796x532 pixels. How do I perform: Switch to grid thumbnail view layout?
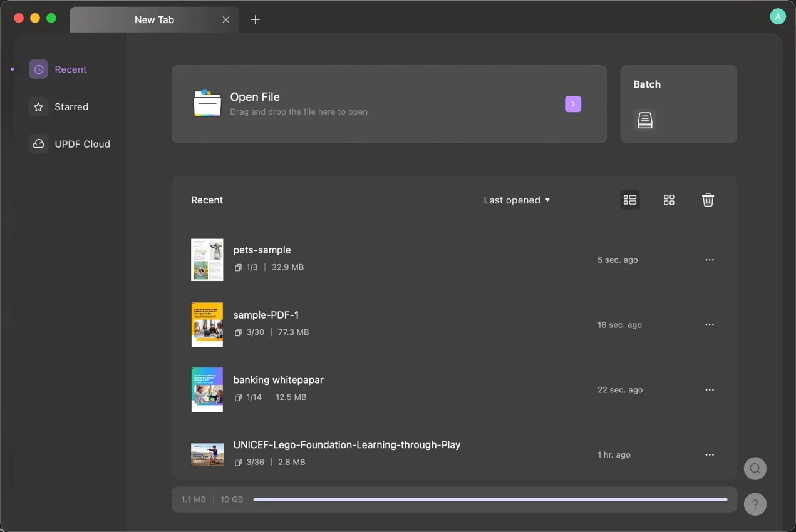669,200
